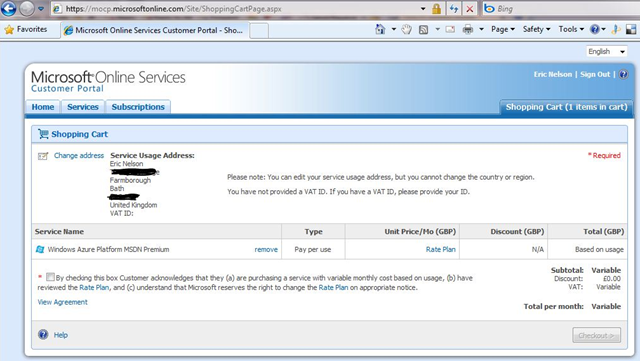
Task: Check the customer acknowledgement checkbox
Action: (50, 277)
